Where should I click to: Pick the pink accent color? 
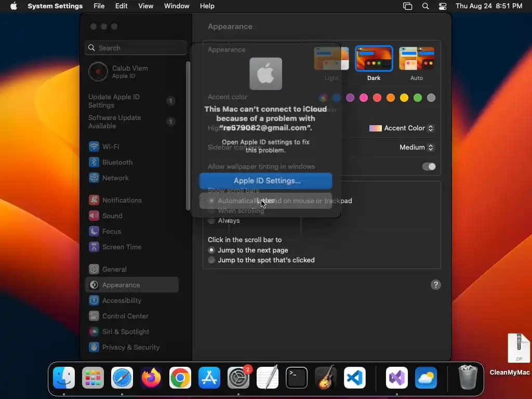pos(364,98)
